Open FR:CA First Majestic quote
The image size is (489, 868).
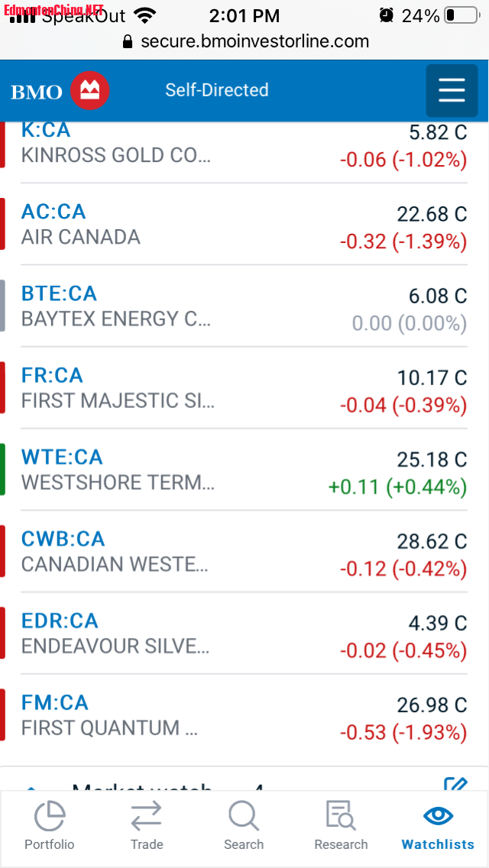coord(52,375)
